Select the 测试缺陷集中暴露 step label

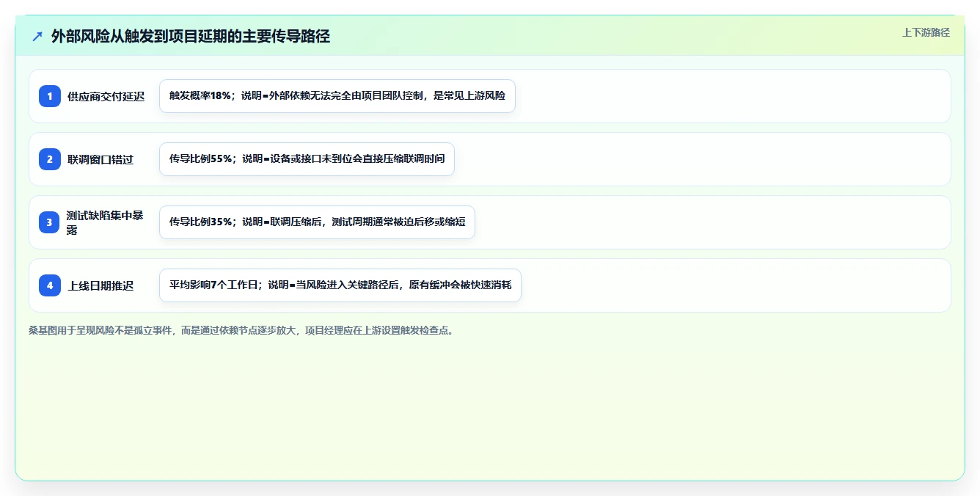[106, 222]
